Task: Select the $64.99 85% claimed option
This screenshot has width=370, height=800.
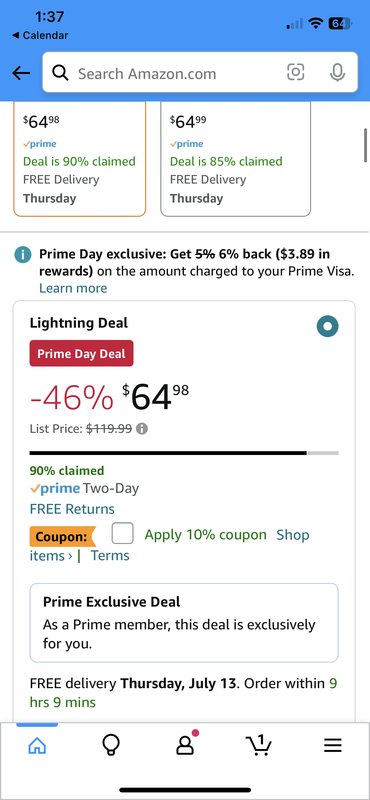Action: [x=235, y=159]
